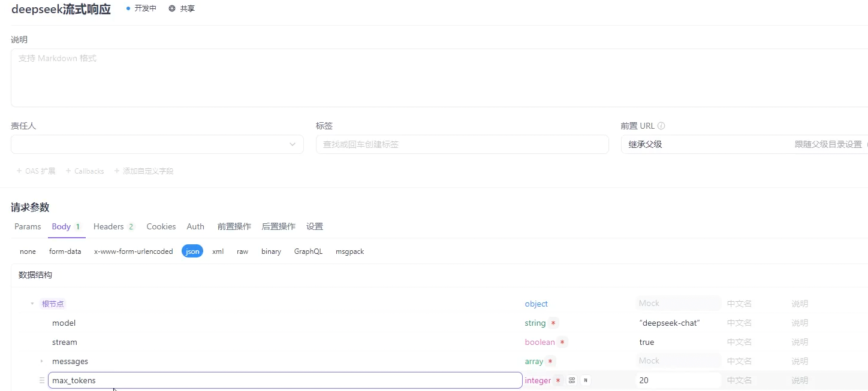The image size is (868, 391).
Task: Toggle required asterisk for messages field
Action: [x=550, y=361]
